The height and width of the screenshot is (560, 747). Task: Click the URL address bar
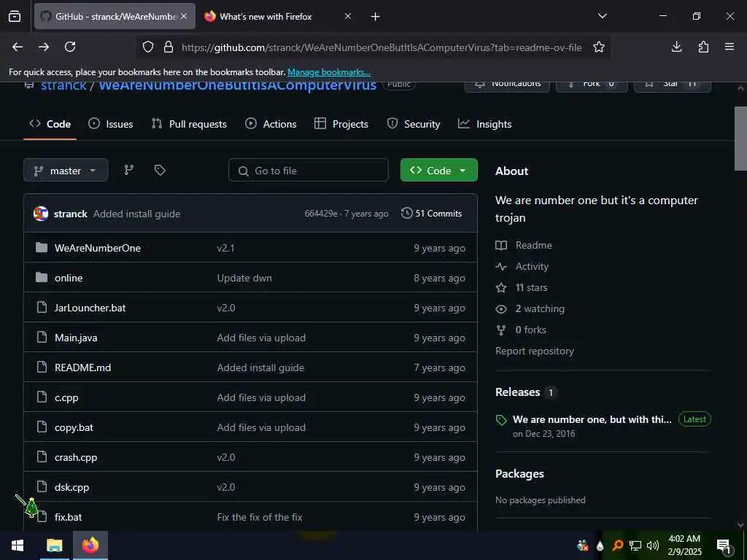(x=381, y=47)
